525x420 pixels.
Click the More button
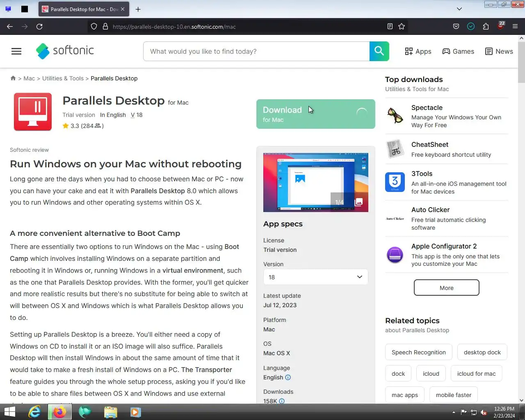point(447,288)
